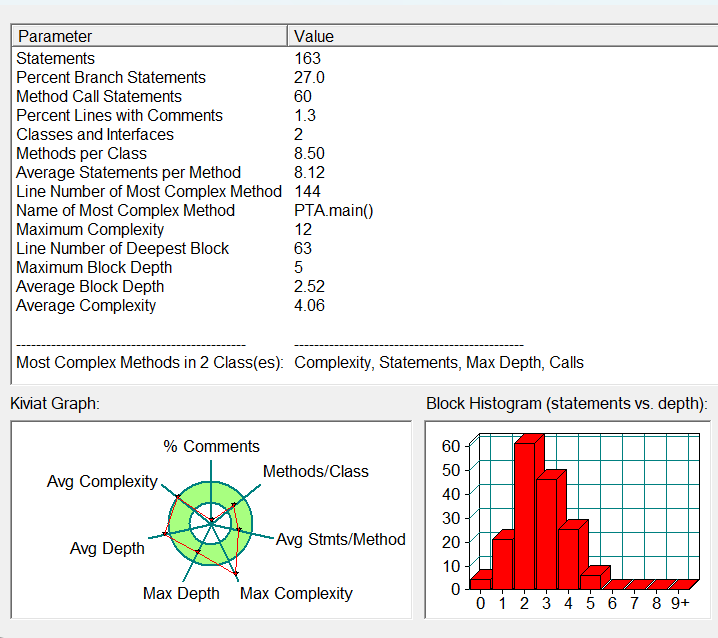This screenshot has width=718, height=638.
Task: Select the Statements row label
Action: pos(55,59)
